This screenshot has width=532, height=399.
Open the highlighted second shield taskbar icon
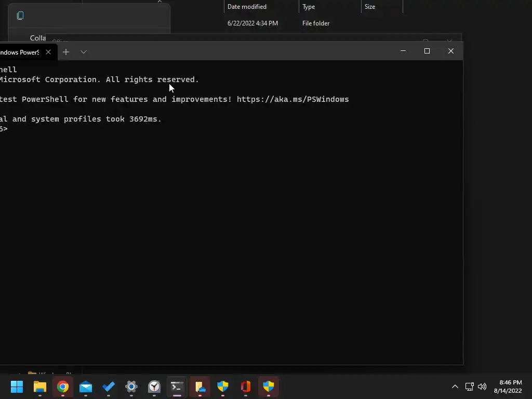click(269, 387)
